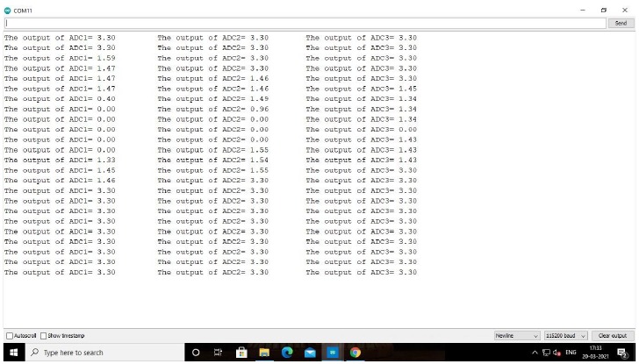The width and height of the screenshot is (639, 364).
Task: Enable the Autoscroll checkbox
Action: (10, 336)
